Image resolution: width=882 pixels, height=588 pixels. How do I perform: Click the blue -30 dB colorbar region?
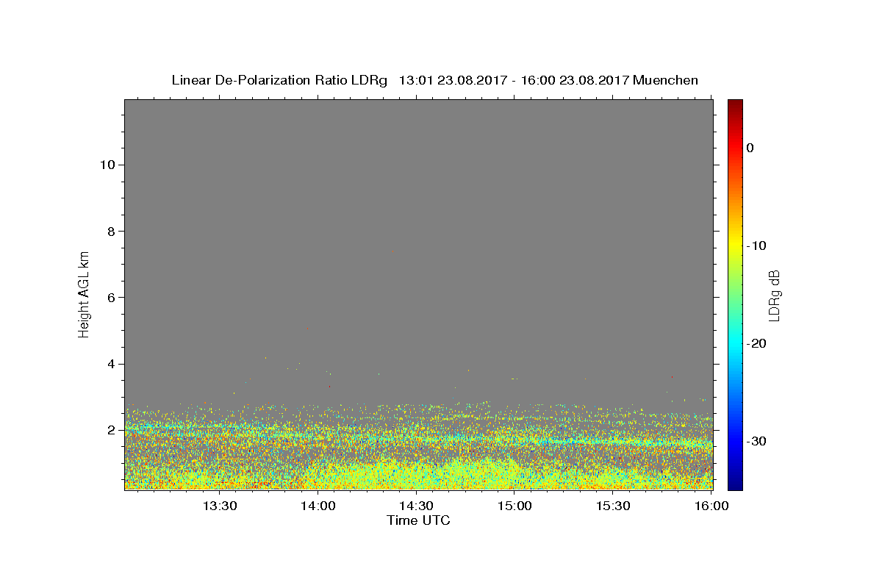pyautogui.click(x=735, y=441)
